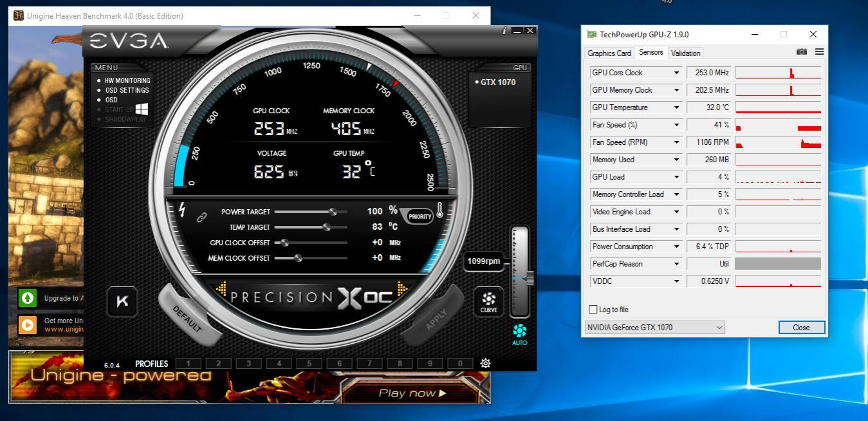Screen dimensions: 868x421
Task: Click the GPU Core Clock history graph
Action: pyautogui.click(x=778, y=73)
